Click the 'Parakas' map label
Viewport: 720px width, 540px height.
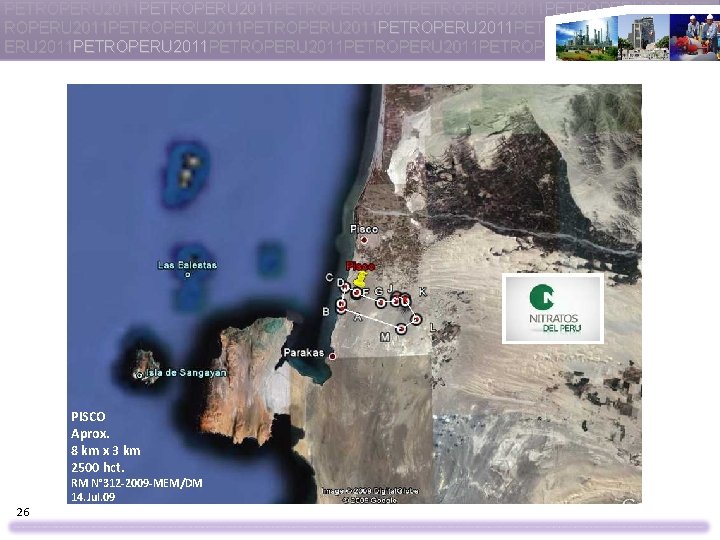point(304,353)
